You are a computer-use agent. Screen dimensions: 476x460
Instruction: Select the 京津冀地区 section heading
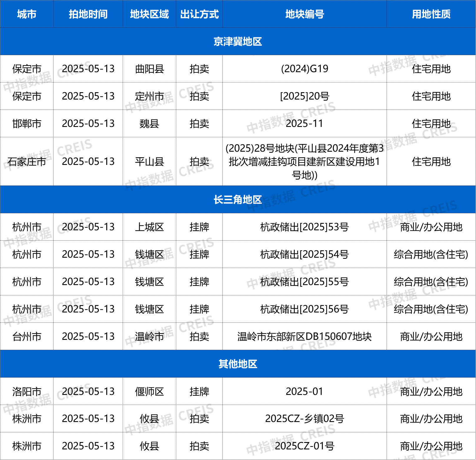pyautogui.click(x=238, y=42)
